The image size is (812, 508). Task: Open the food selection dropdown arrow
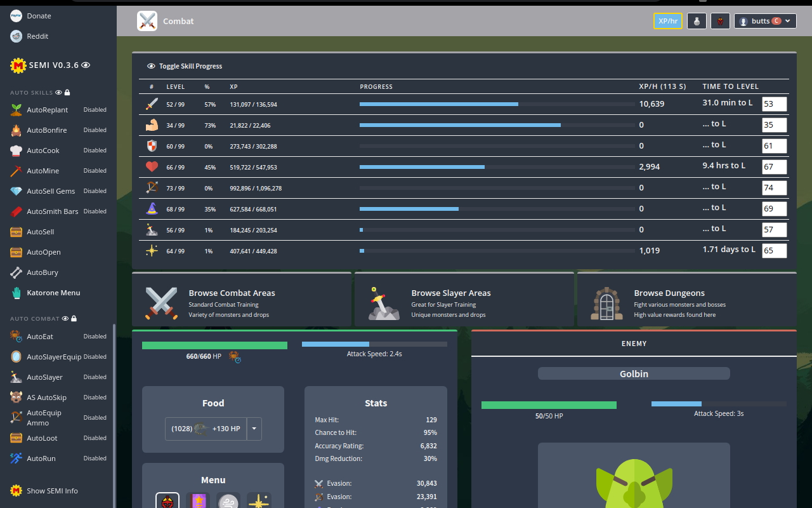[254, 429]
